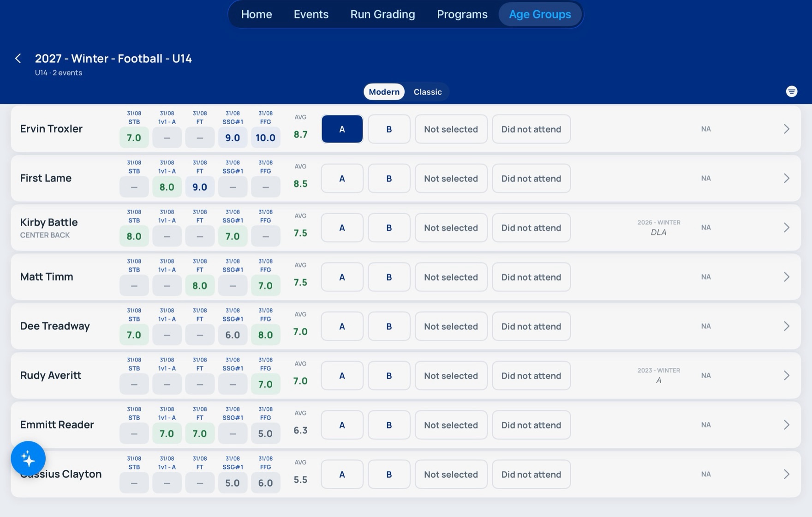Go back using the left arrow icon

(x=18, y=58)
